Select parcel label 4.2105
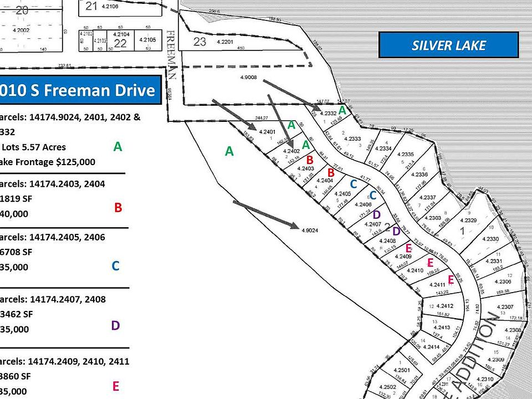This screenshot has width=532, height=399. coord(147,40)
